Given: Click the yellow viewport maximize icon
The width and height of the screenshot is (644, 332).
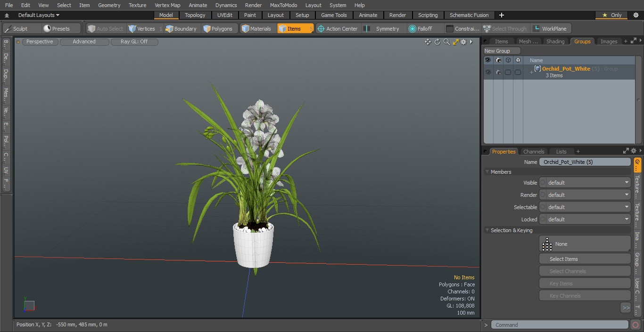Looking at the screenshot, I should [455, 42].
